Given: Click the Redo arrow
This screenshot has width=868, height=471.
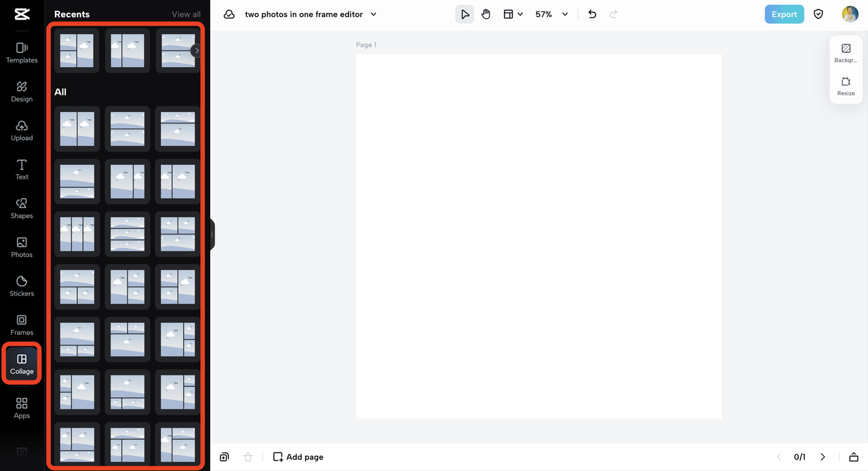Looking at the screenshot, I should point(614,14).
